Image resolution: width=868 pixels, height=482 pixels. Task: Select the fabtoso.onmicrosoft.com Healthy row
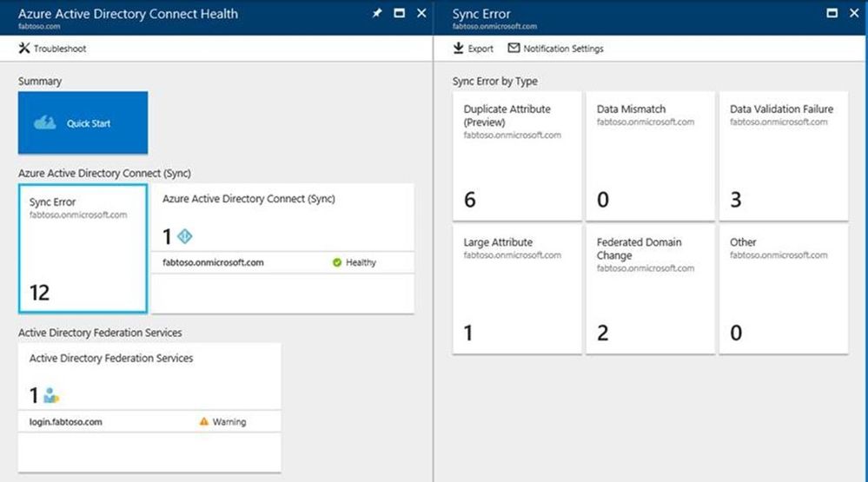[x=283, y=262]
